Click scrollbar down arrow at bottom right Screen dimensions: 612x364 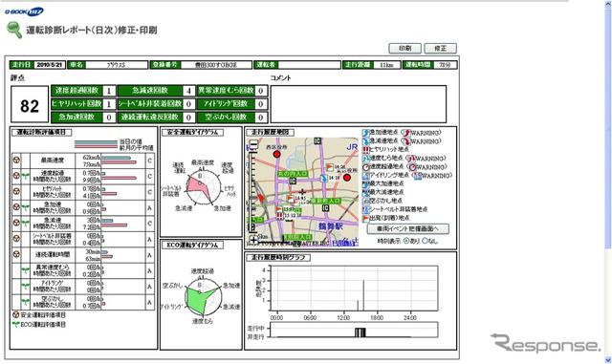[608, 360]
